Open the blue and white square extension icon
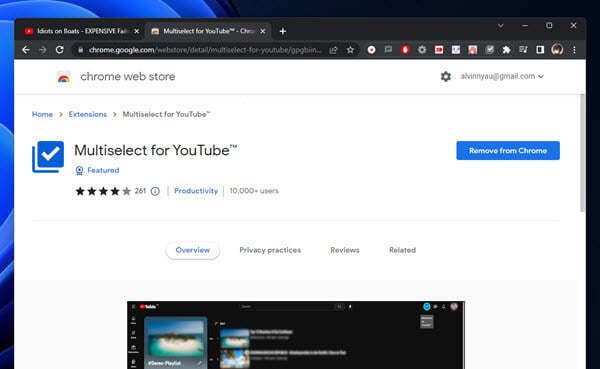The width and height of the screenshot is (600, 369). [x=456, y=50]
